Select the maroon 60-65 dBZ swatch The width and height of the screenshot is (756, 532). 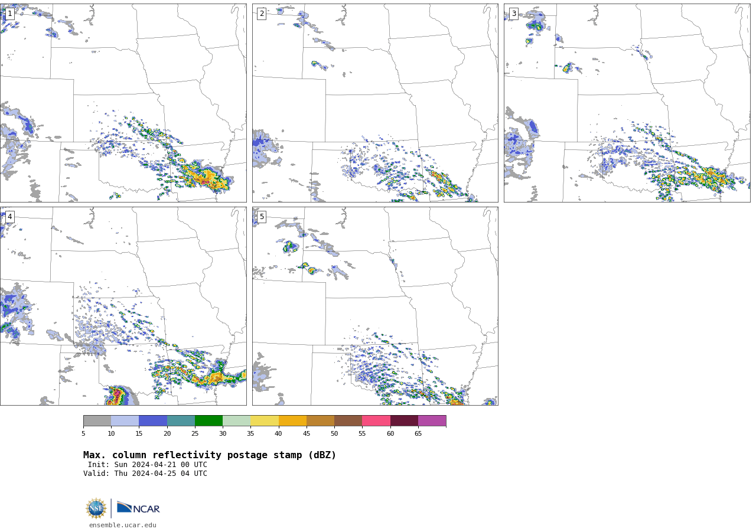coord(404,421)
